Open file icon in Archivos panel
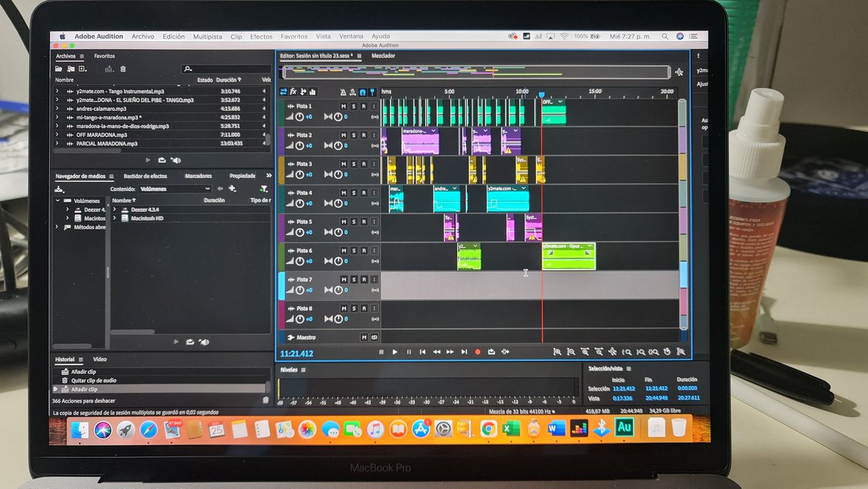 [59, 69]
